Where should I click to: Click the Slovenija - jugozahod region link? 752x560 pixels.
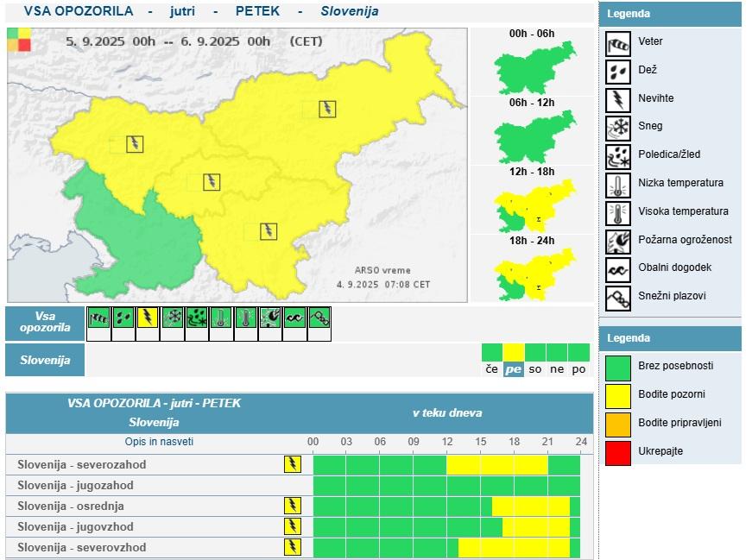pyautogui.click(x=76, y=485)
